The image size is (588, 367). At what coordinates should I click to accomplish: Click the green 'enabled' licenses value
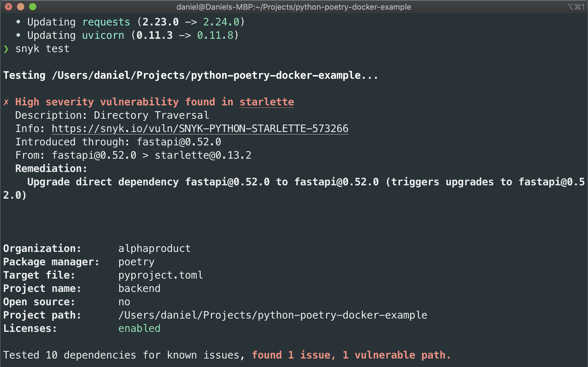pos(139,329)
